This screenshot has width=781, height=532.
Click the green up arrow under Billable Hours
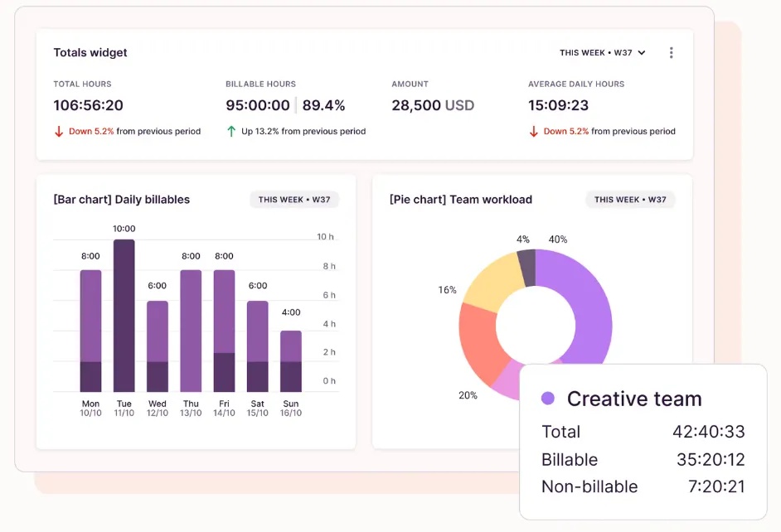pos(231,131)
